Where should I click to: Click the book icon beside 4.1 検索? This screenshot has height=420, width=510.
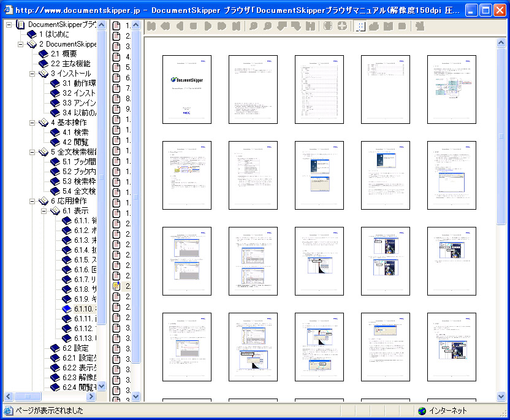coord(55,132)
